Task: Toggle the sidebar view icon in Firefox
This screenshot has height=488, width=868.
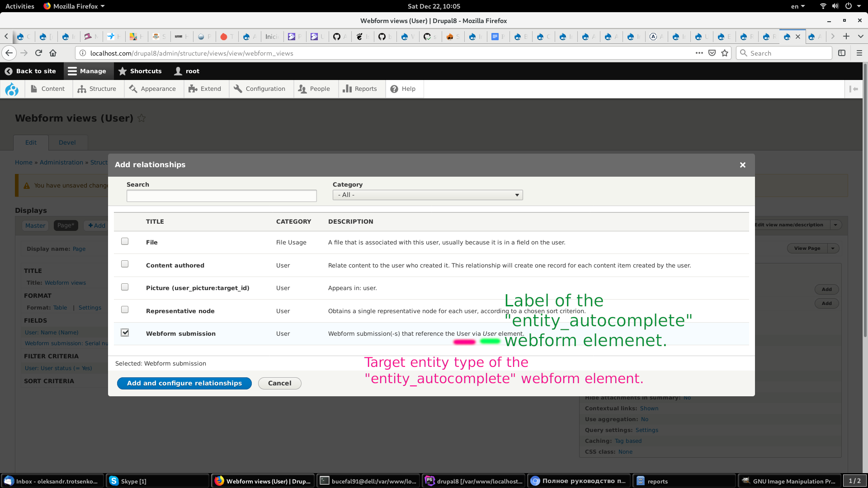Action: coord(841,53)
